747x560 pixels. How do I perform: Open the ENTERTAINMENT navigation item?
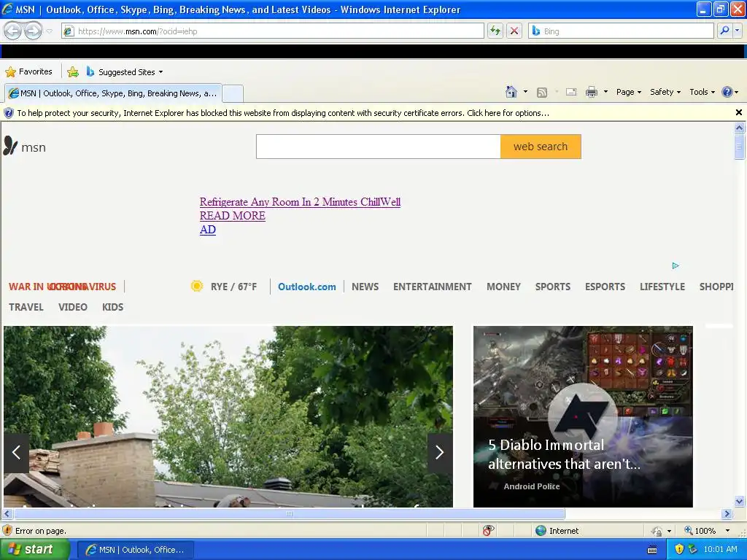pyautogui.click(x=432, y=287)
